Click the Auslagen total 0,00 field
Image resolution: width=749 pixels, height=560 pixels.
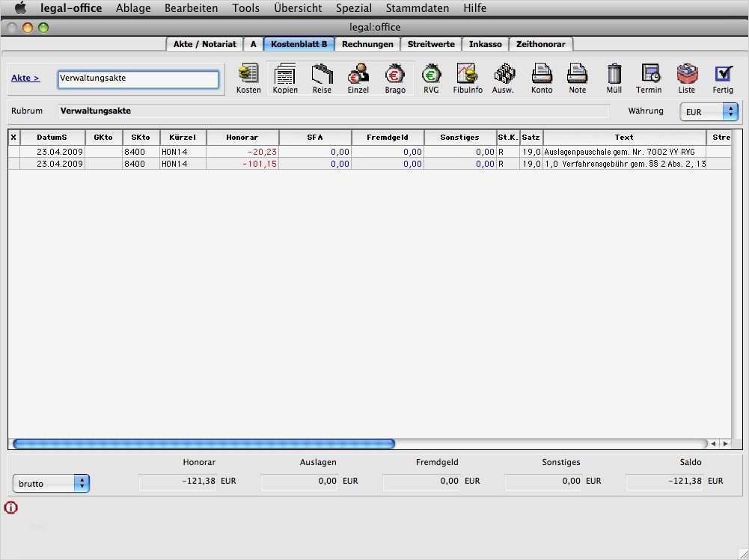tap(299, 481)
